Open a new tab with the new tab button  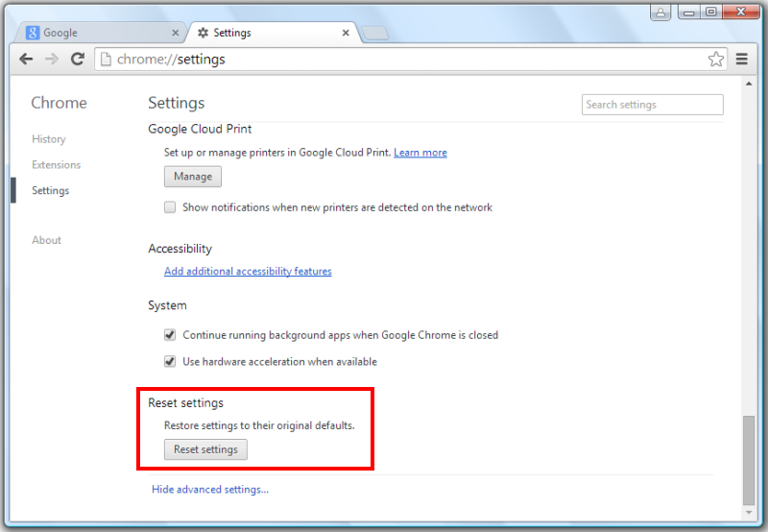(374, 34)
